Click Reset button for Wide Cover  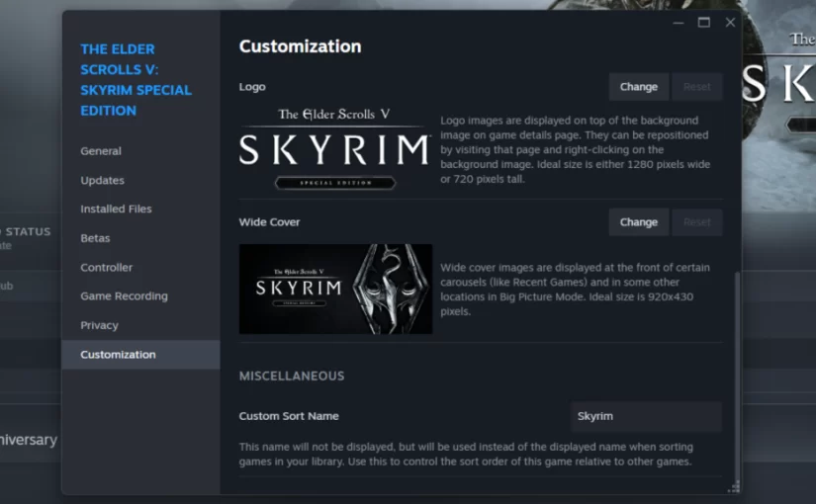pyautogui.click(x=697, y=222)
